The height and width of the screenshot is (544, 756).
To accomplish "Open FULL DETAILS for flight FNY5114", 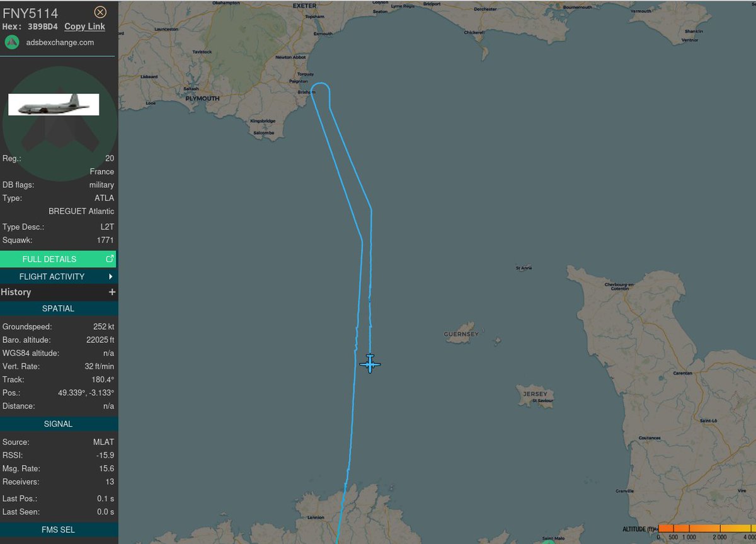I will click(x=50, y=258).
